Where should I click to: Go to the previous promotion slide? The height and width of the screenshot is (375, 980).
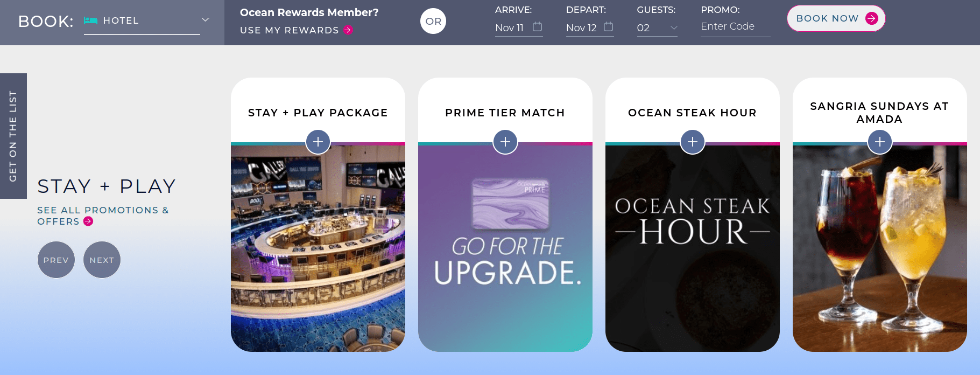pos(56,260)
